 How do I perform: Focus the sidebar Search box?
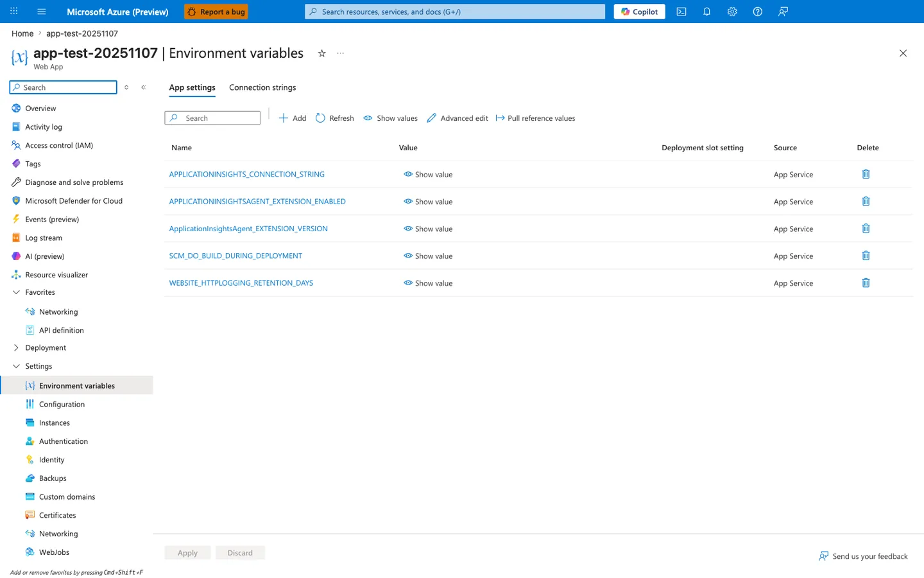point(64,87)
